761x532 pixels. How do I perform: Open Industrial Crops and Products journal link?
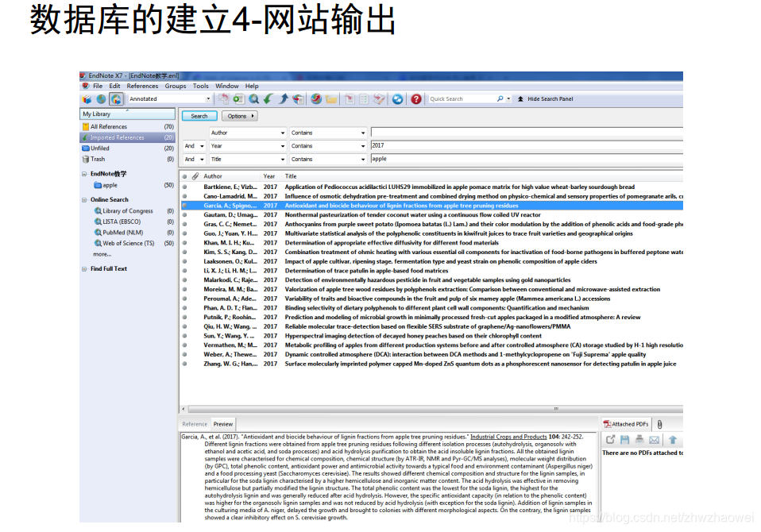pos(508,437)
